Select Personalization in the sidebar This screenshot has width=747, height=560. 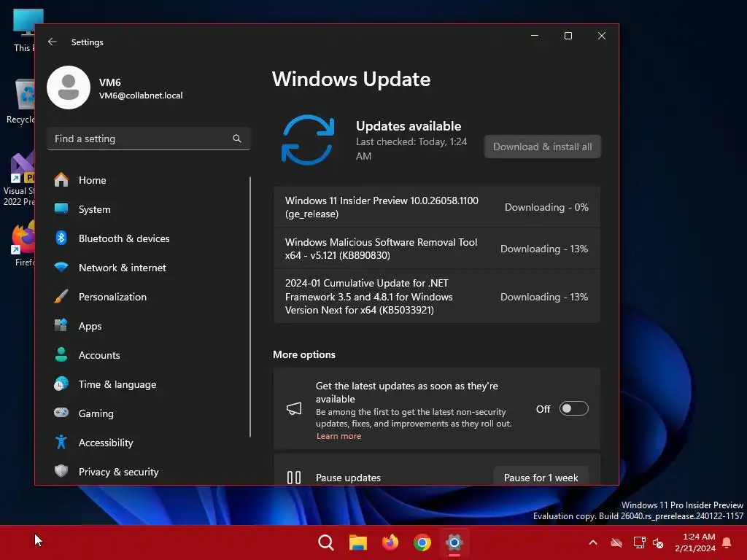(147, 297)
